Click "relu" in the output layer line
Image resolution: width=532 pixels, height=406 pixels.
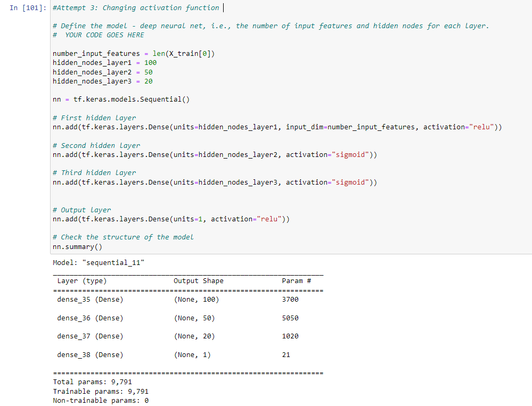[x=269, y=219]
